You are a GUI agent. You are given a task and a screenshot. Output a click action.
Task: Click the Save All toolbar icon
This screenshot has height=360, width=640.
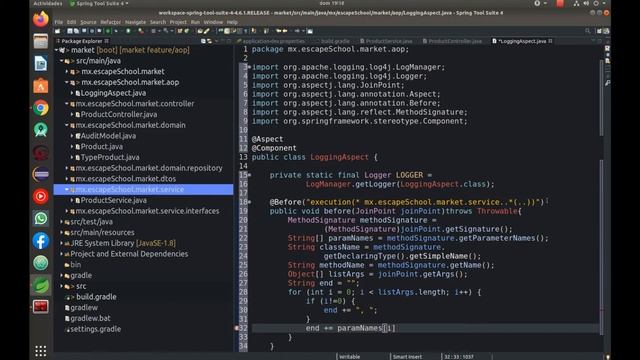(76, 31)
